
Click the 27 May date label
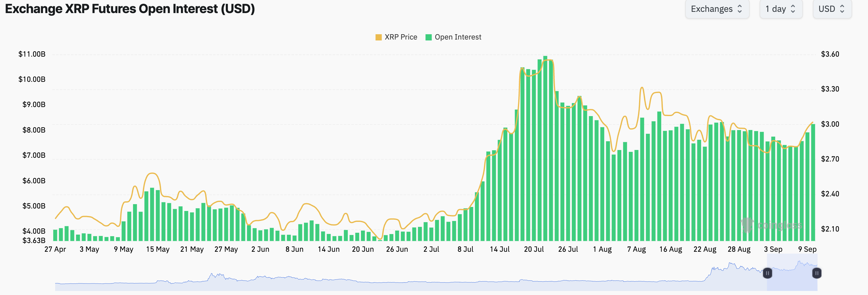pos(226,250)
